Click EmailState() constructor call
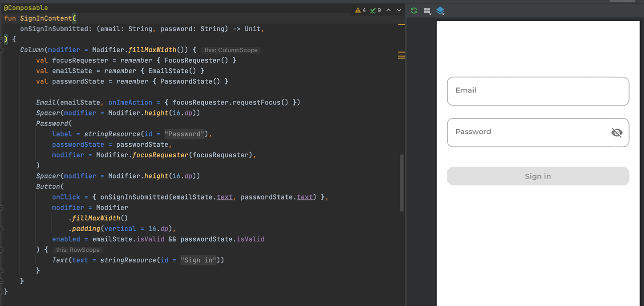 pyautogui.click(x=172, y=71)
